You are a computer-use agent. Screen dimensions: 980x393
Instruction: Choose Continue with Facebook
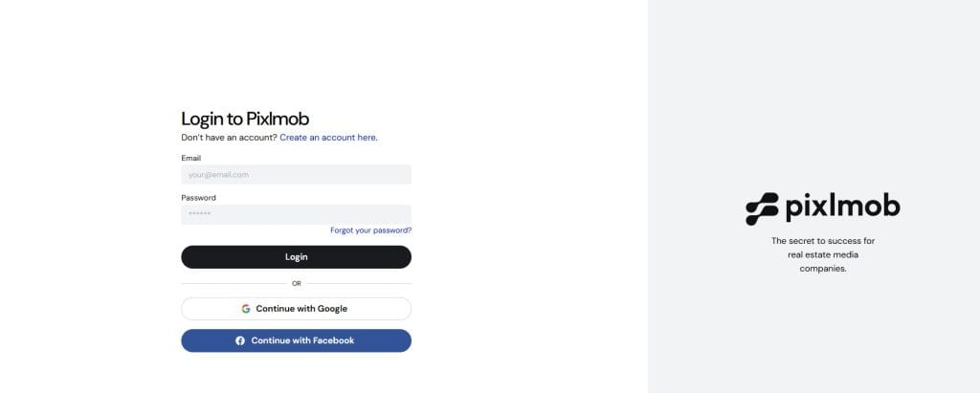click(296, 340)
